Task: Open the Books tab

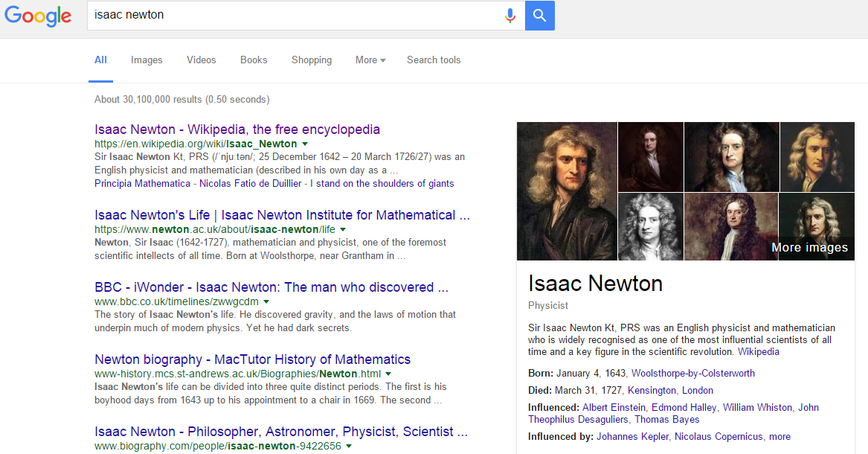Action: 254,60
